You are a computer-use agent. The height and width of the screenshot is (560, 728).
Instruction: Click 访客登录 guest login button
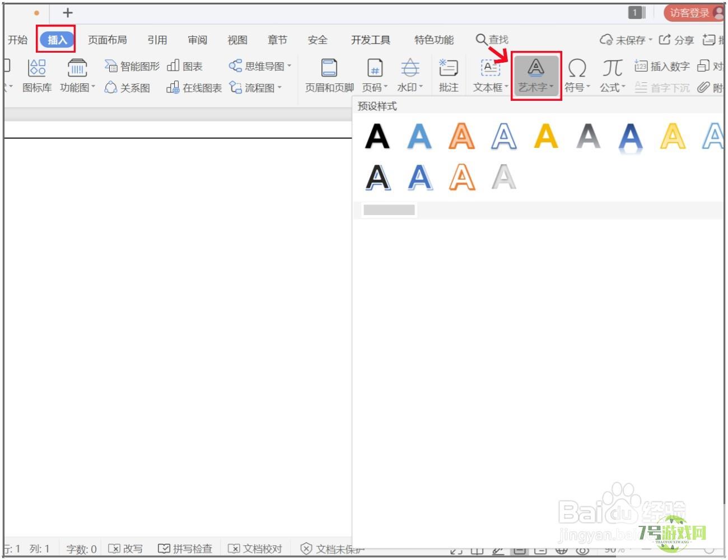[x=694, y=12]
